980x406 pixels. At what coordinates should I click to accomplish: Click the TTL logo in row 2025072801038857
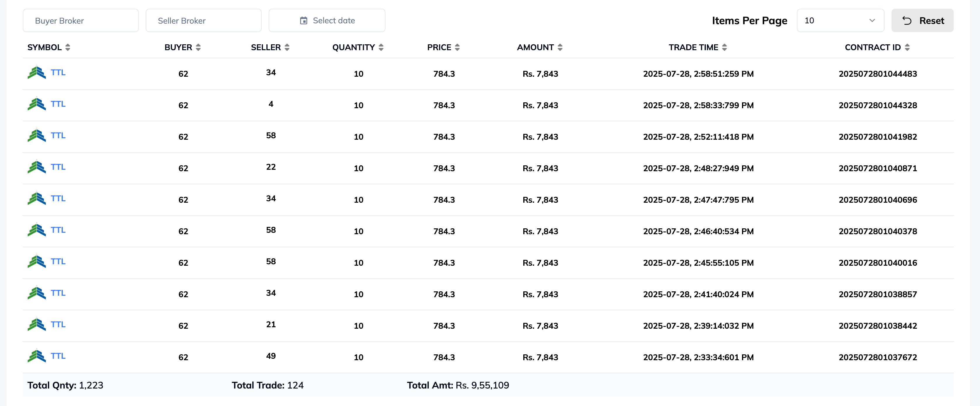point(37,293)
